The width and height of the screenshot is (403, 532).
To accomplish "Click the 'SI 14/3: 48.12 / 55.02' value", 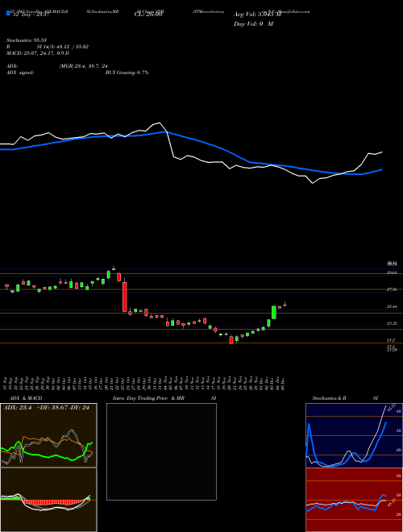I will click(63, 47).
